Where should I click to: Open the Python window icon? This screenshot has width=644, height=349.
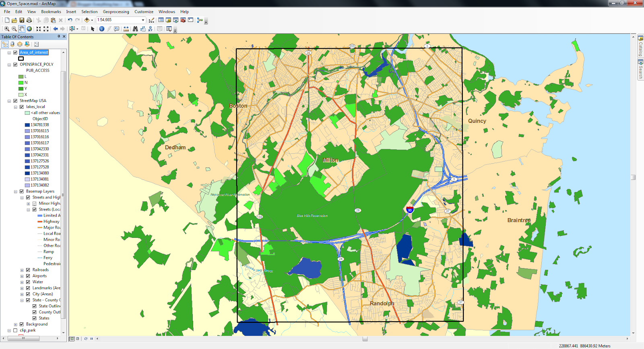(190, 20)
